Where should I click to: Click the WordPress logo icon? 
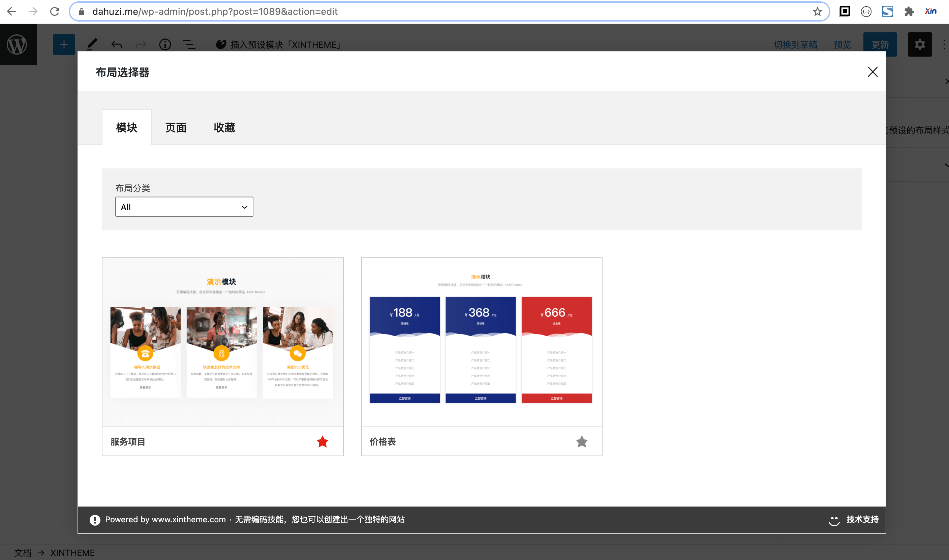pos(18,44)
